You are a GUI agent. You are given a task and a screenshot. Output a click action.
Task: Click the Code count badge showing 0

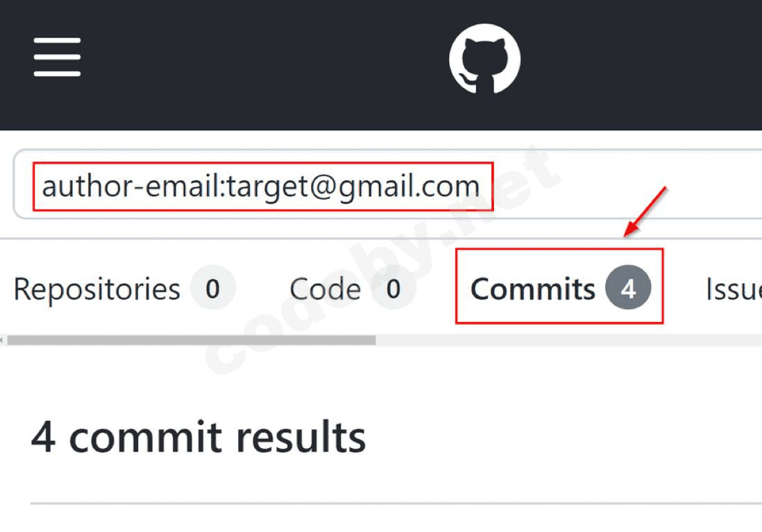click(x=393, y=289)
